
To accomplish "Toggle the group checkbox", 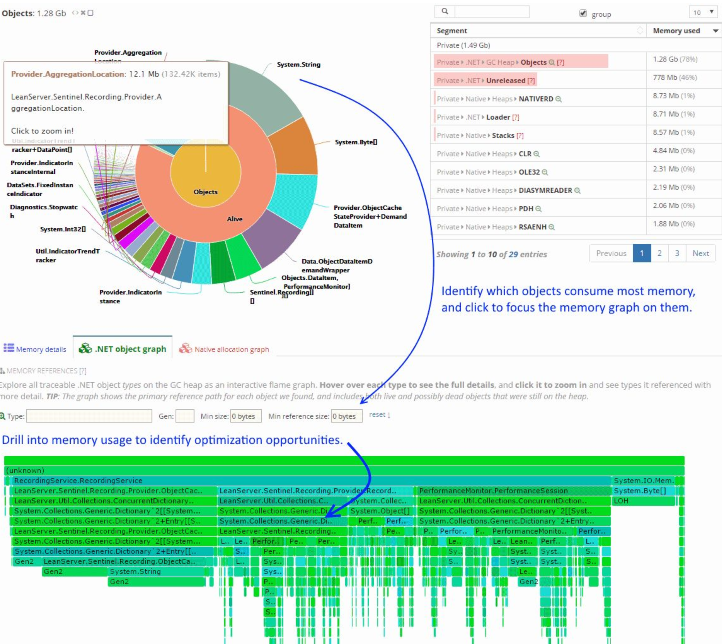I will (x=584, y=13).
